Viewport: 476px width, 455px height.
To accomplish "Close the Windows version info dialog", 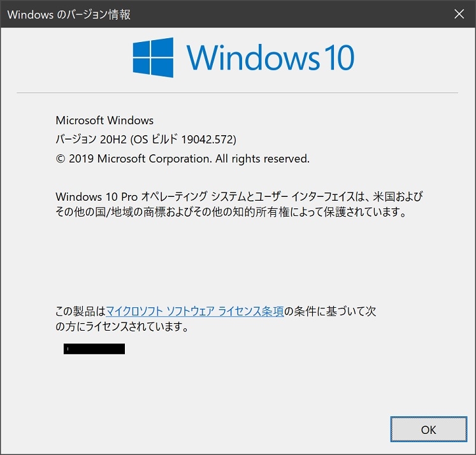I will 459,13.
